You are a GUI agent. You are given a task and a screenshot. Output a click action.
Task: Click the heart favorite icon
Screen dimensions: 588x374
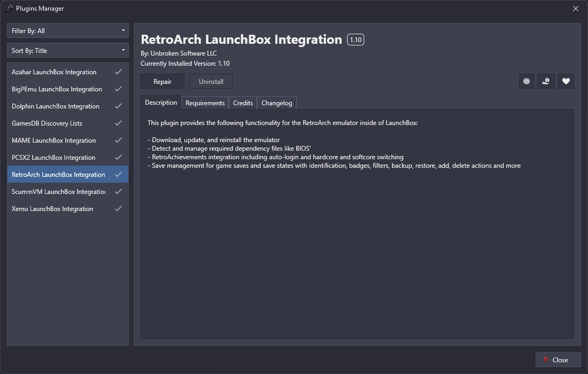tap(566, 81)
